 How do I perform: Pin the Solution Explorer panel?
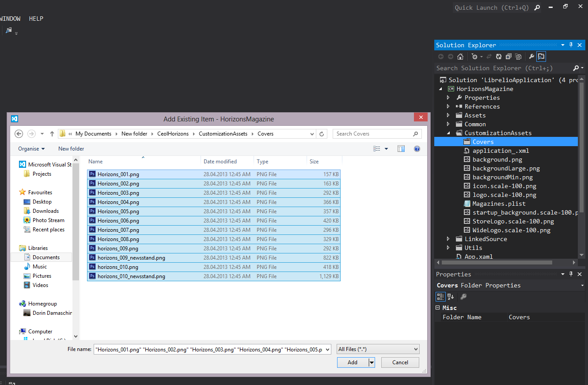click(x=571, y=45)
